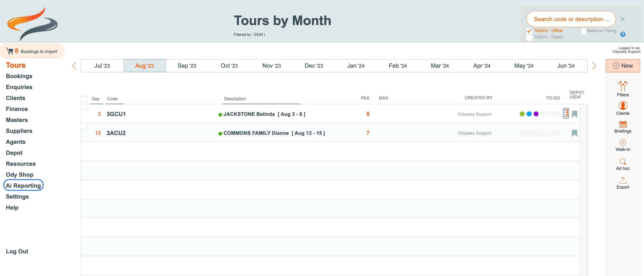Image resolution: width=644 pixels, height=276 pixels.
Task: Switch to the Jun '24 month tab
Action: [x=566, y=66]
